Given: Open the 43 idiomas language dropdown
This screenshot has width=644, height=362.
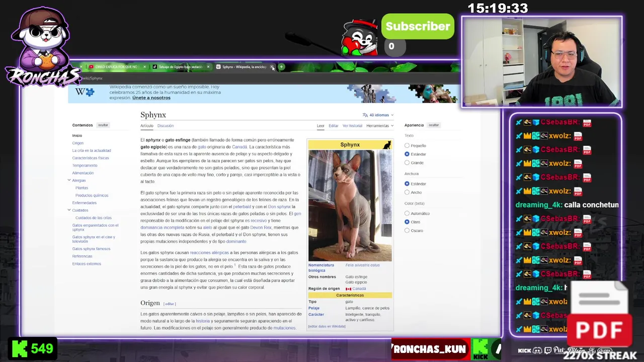Looking at the screenshot, I should 378,115.
